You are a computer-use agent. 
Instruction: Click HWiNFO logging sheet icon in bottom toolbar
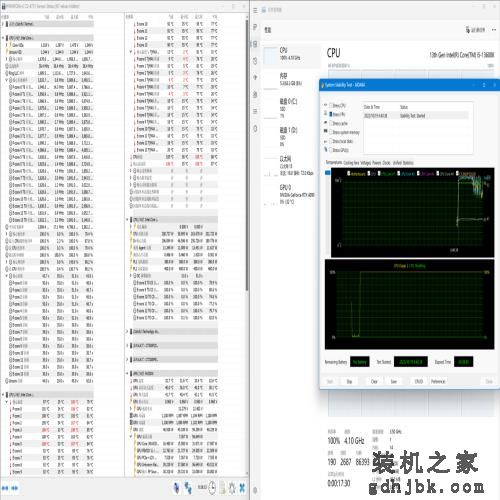(222, 488)
